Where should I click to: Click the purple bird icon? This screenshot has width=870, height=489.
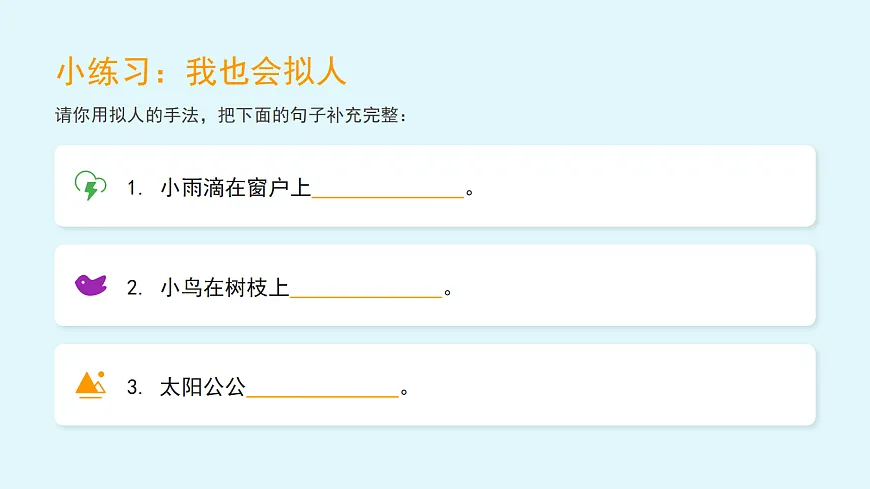[x=91, y=285]
